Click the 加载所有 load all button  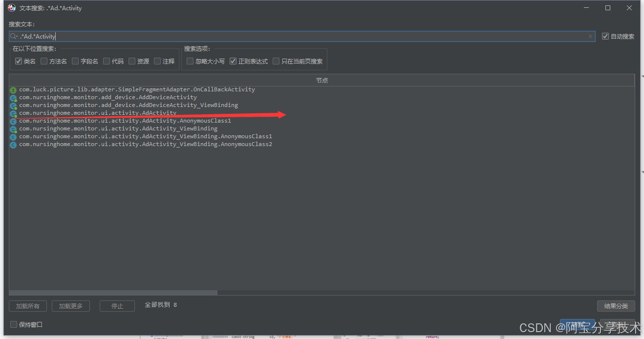[x=28, y=306]
